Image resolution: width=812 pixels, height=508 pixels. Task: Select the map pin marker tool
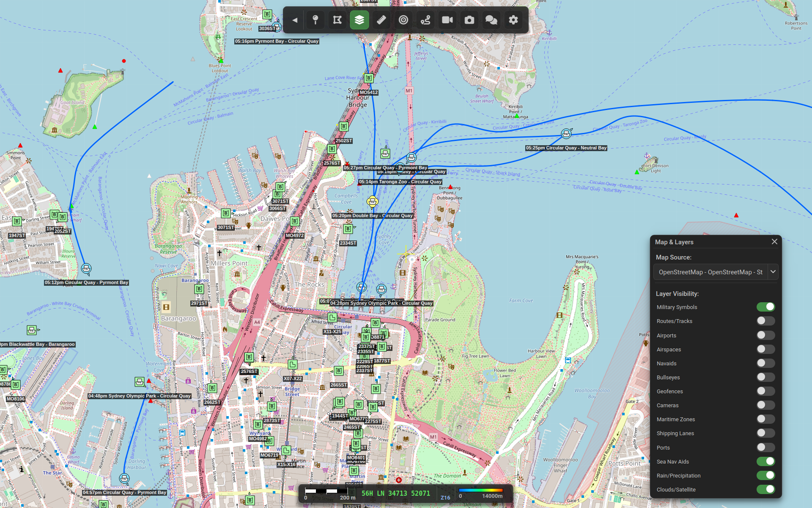315,20
